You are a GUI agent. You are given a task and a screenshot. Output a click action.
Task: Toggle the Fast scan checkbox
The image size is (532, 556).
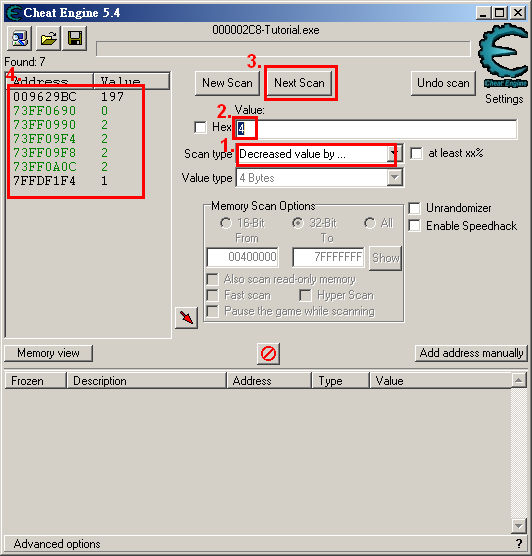tap(212, 295)
